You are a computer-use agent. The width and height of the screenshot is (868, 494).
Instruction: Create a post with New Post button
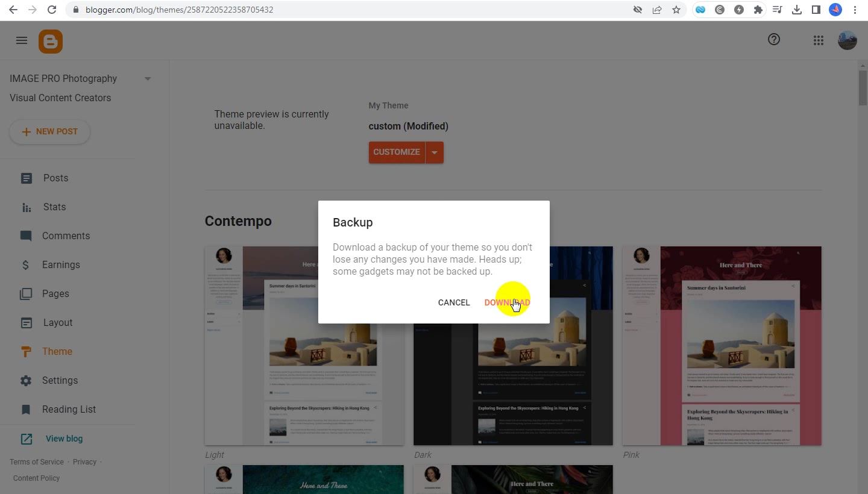(49, 132)
